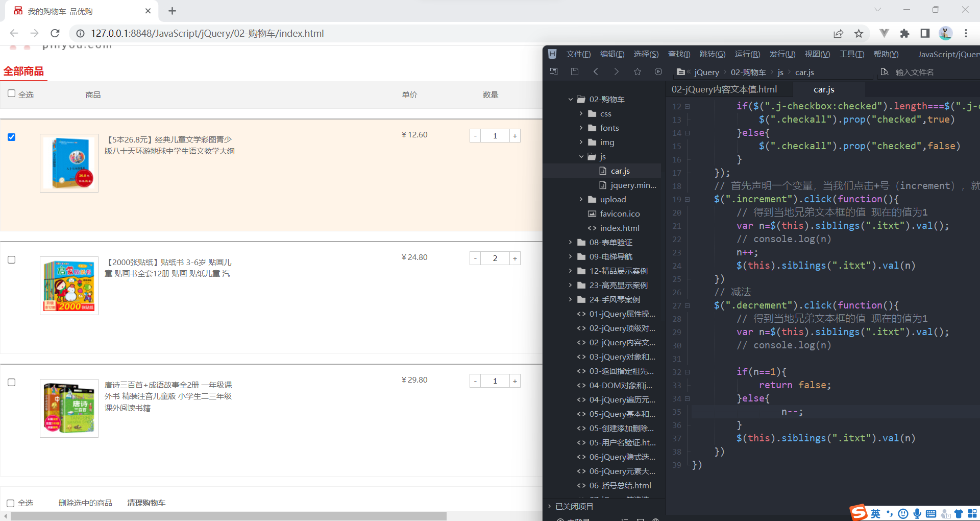Activate Sogou voice input microphone icon
This screenshot has height=521, width=980.
point(917,513)
